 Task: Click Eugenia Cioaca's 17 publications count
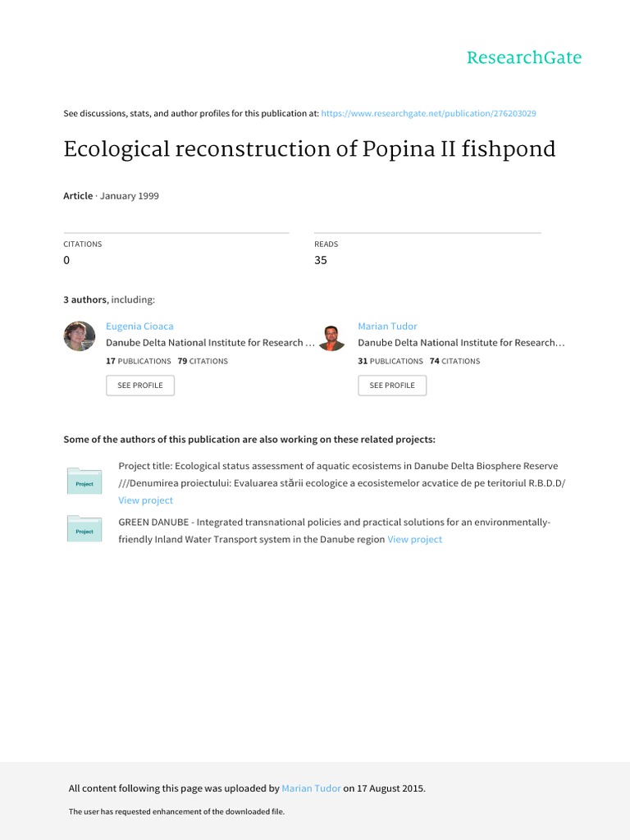tap(139, 361)
